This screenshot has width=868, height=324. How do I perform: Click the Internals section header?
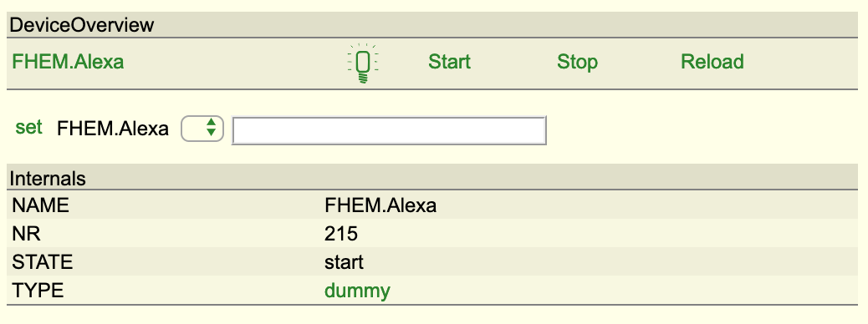pos(48,179)
